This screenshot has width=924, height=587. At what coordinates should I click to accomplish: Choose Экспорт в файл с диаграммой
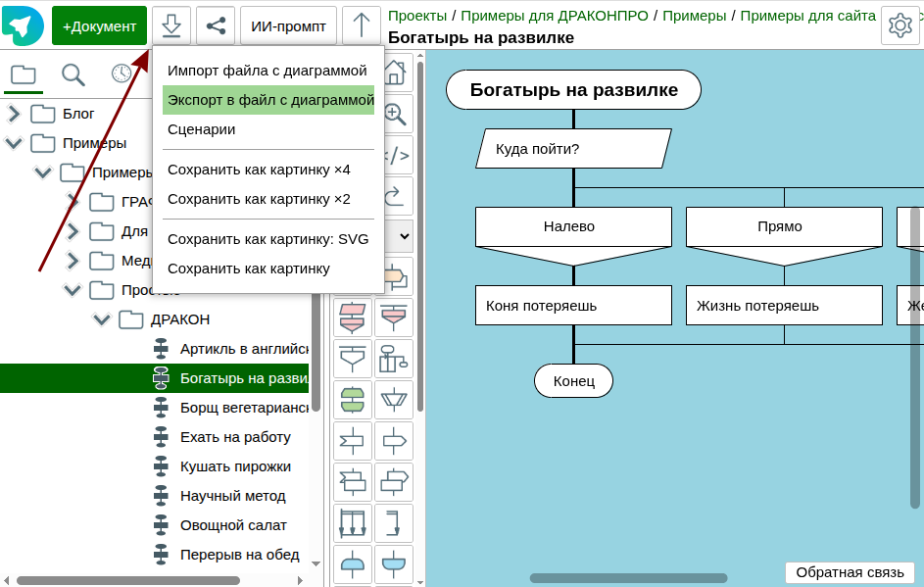[x=268, y=100]
